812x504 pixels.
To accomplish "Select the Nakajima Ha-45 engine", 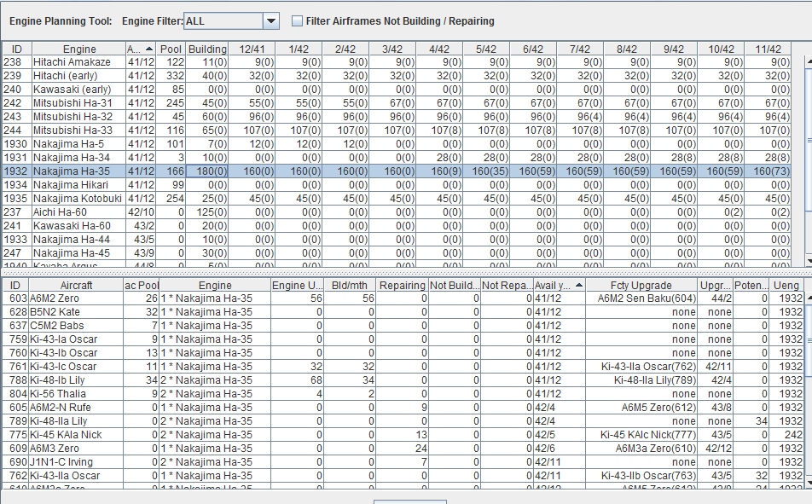I will pos(397,252).
